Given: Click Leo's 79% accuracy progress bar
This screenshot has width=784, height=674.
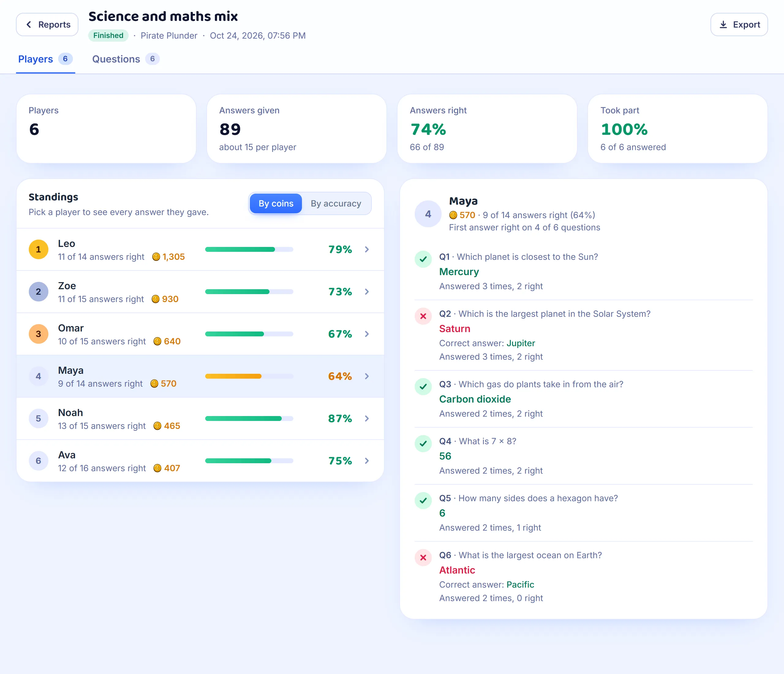Looking at the screenshot, I should tap(249, 249).
